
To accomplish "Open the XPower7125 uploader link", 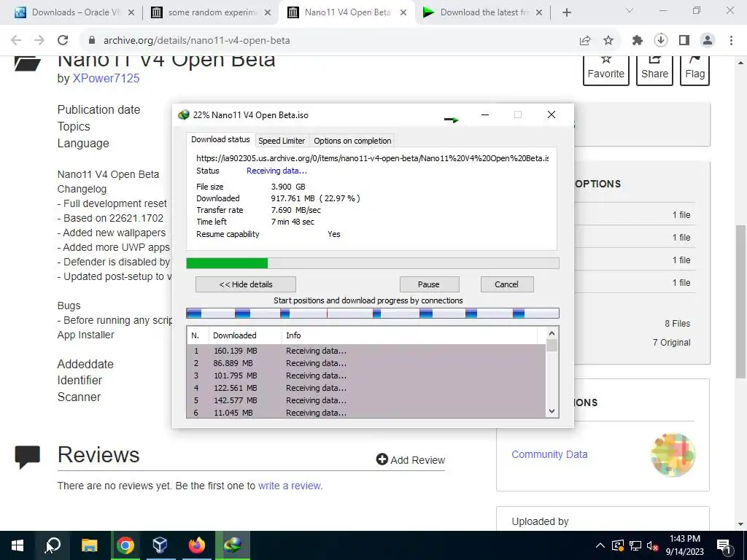I will (x=106, y=79).
